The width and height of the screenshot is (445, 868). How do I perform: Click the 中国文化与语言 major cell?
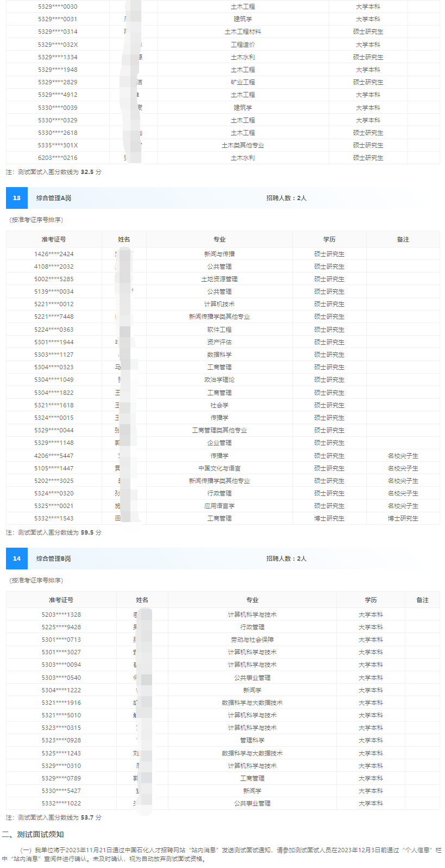[x=220, y=468]
